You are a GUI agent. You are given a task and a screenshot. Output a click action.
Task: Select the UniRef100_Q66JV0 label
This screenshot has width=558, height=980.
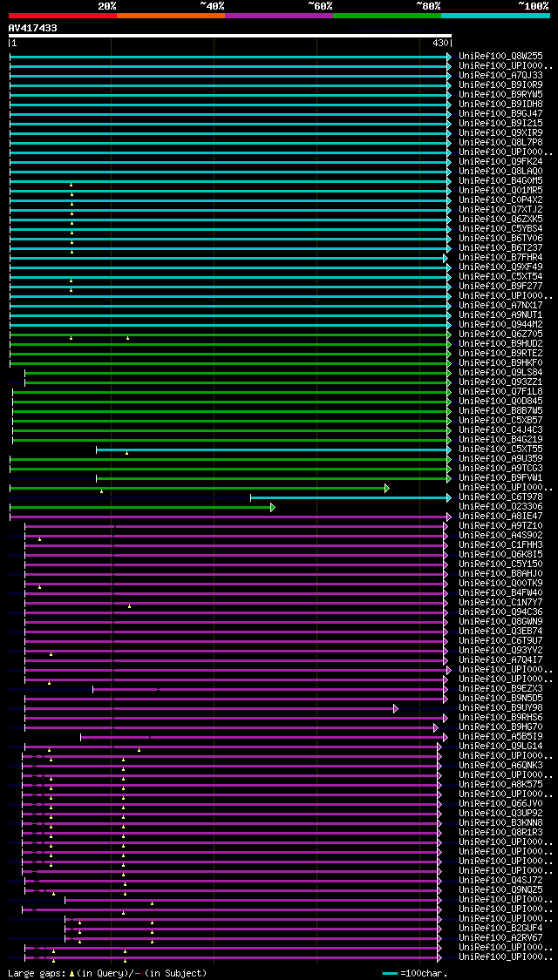pos(500,804)
